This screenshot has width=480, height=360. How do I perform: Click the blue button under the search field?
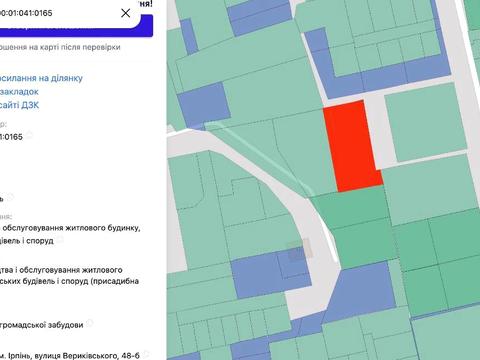[x=76, y=31]
